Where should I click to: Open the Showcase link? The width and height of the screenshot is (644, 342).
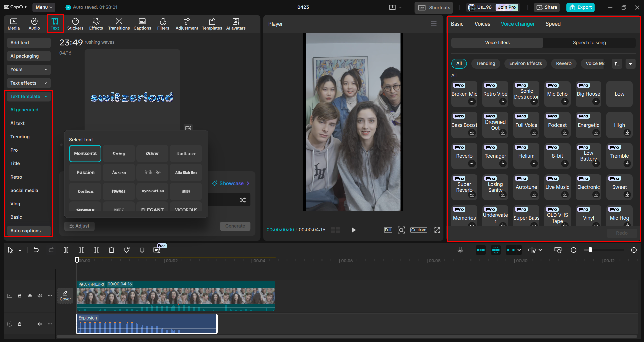coord(231,183)
